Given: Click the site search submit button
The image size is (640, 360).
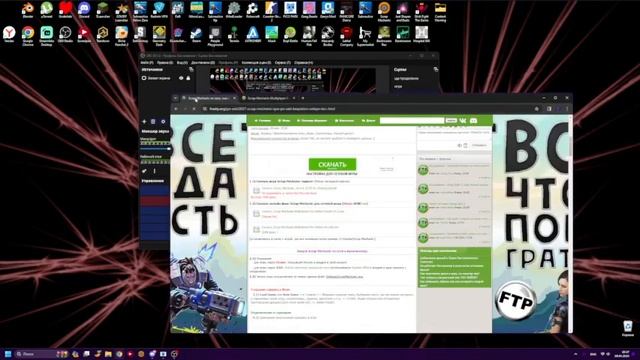Looking at the screenshot, I should pyautogui.click(x=451, y=120).
